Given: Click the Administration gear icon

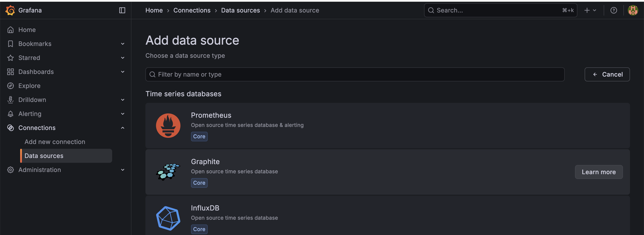Looking at the screenshot, I should point(10,170).
